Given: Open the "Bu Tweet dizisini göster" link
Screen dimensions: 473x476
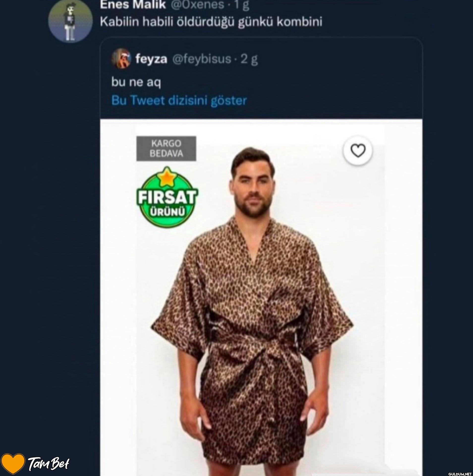Looking at the screenshot, I should pyautogui.click(x=179, y=100).
